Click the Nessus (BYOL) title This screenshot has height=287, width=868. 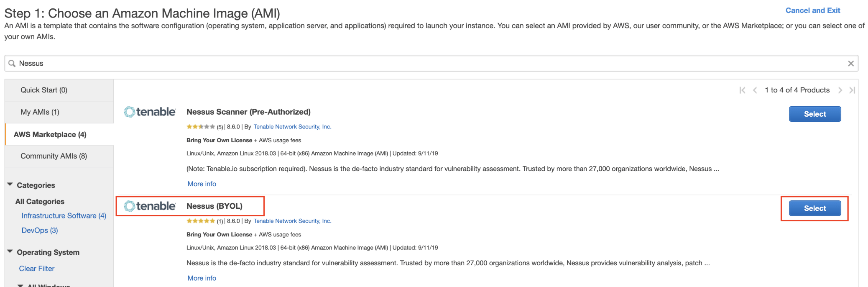pos(214,206)
